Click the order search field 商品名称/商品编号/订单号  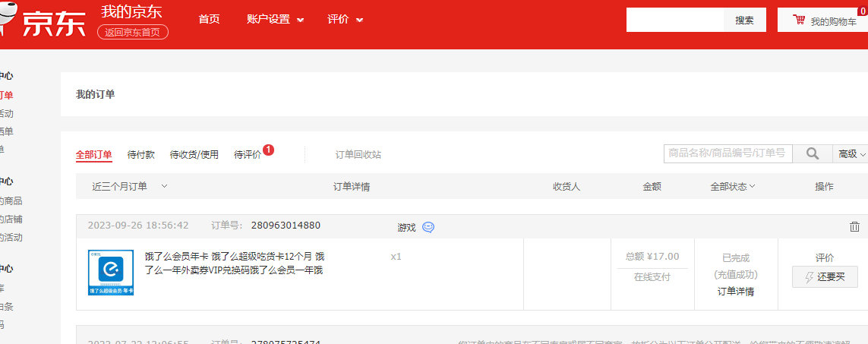click(x=728, y=153)
